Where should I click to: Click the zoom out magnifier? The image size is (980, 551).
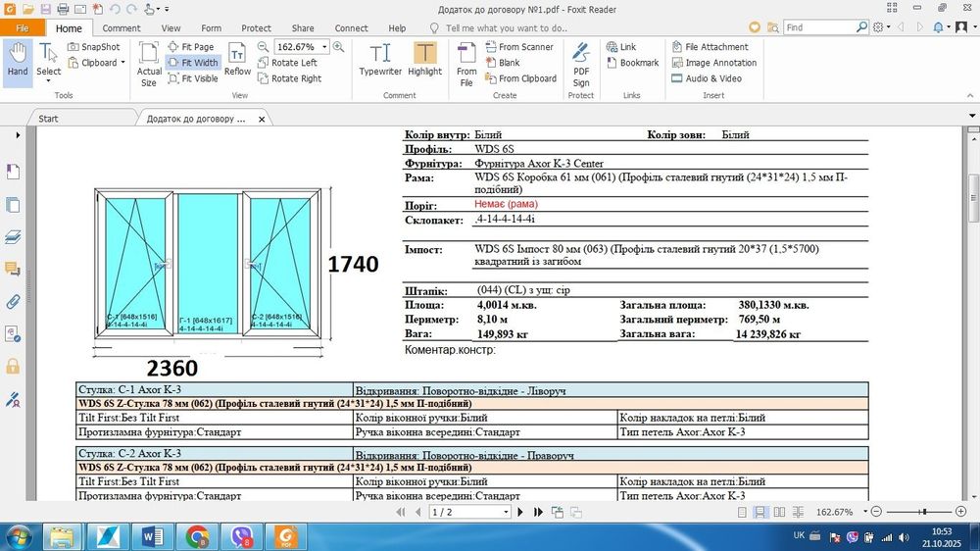(263, 47)
